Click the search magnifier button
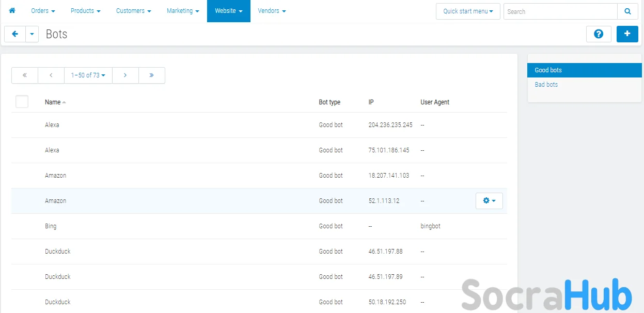644x313 pixels. coord(627,11)
